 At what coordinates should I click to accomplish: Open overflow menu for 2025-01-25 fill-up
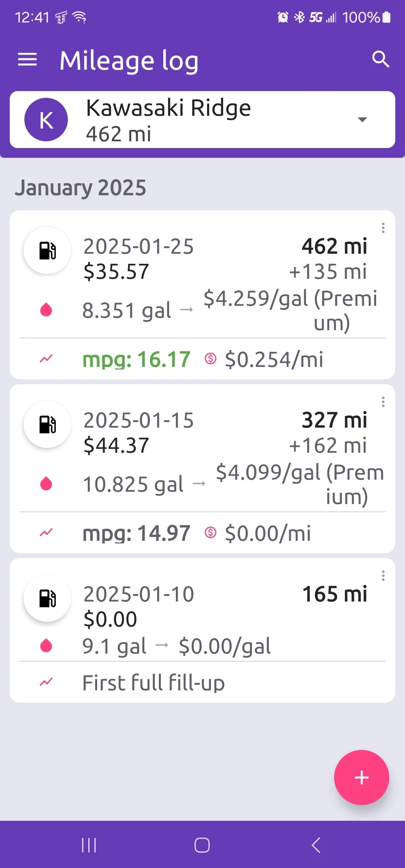(383, 228)
